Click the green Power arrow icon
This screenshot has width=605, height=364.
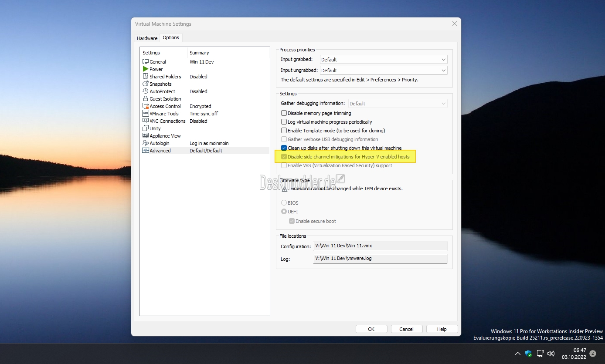coord(146,69)
